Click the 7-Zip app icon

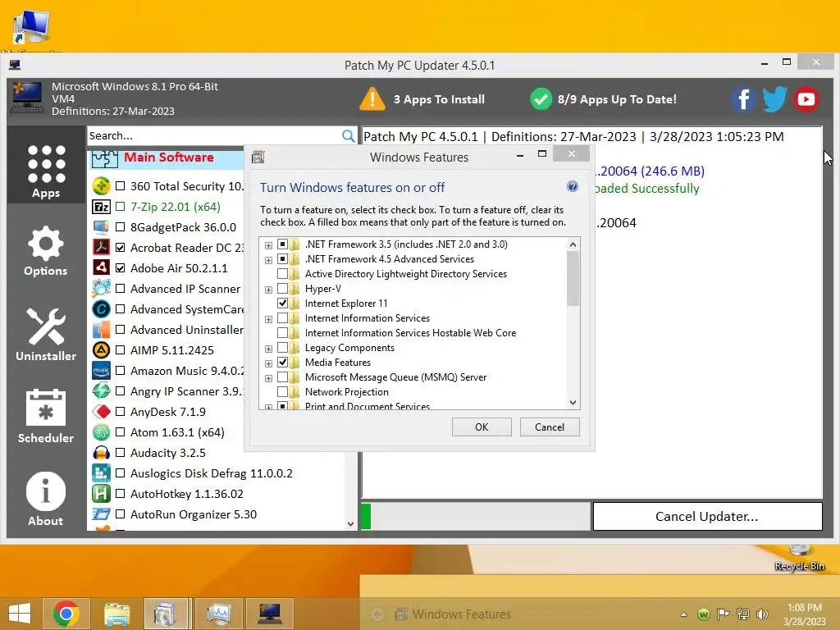(x=101, y=207)
